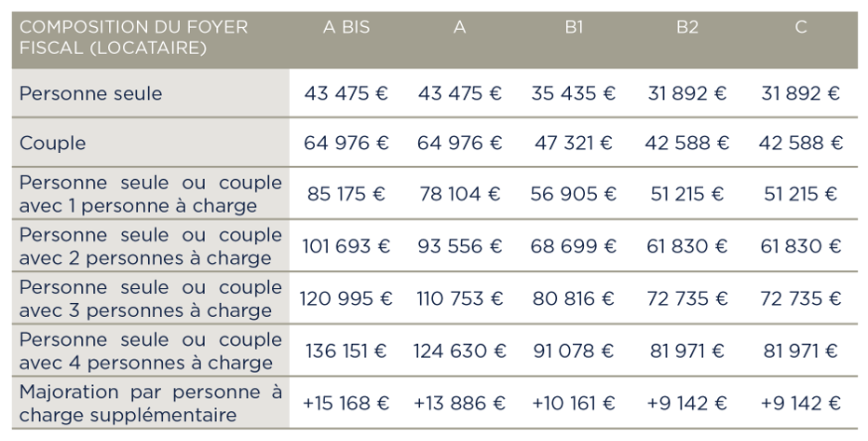
Task: Click the A BIS column header
Action: [x=346, y=28]
